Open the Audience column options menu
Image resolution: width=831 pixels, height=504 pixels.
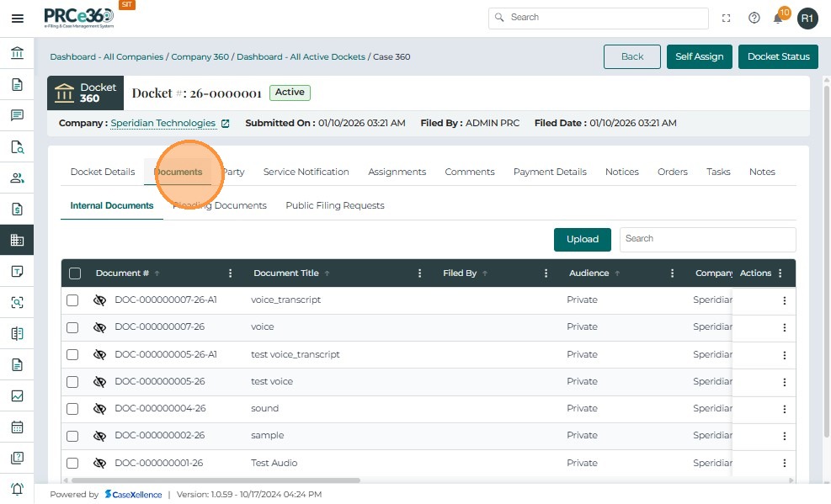pyautogui.click(x=672, y=273)
